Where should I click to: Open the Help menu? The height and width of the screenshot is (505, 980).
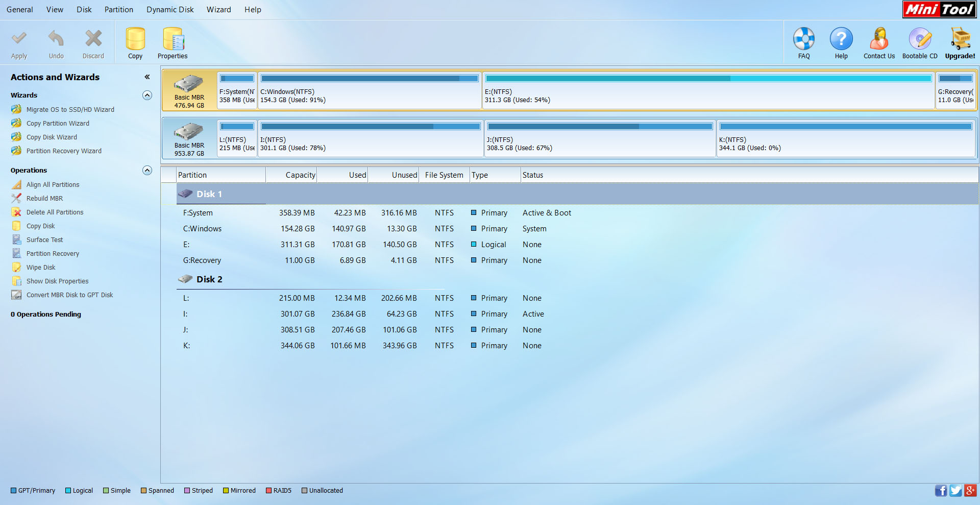pyautogui.click(x=253, y=9)
